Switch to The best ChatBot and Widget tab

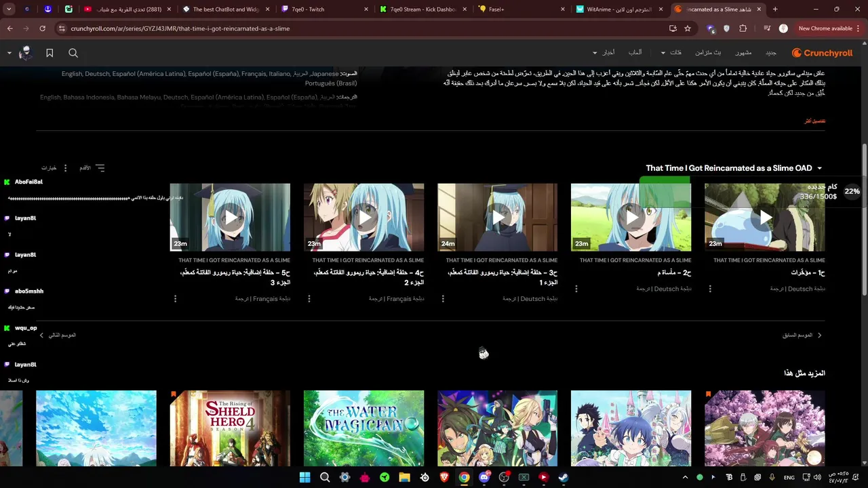(226, 9)
